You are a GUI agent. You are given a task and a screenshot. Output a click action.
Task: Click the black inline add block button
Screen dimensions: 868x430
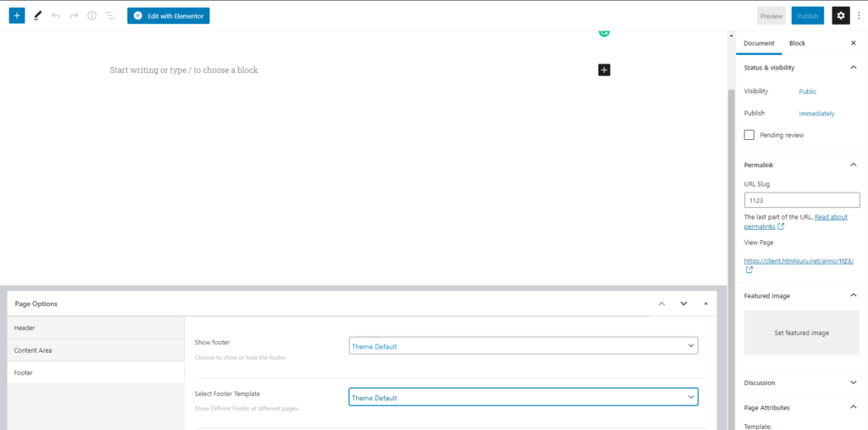coord(604,70)
